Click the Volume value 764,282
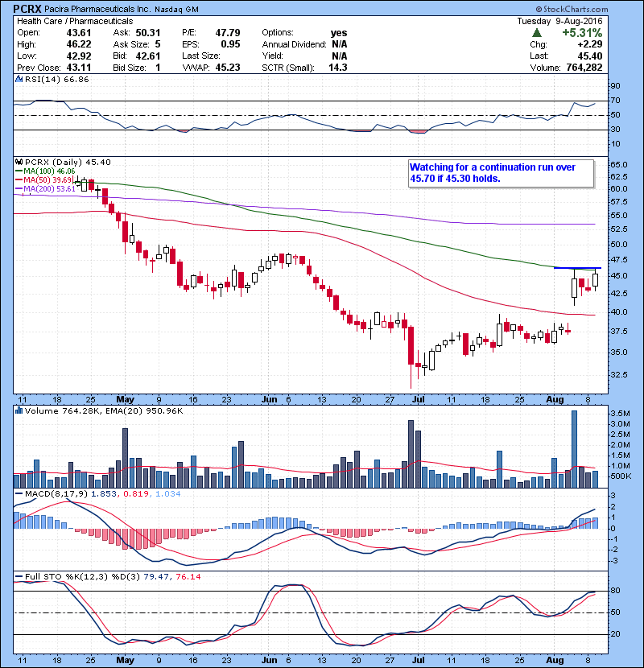The image size is (644, 668). point(584,68)
